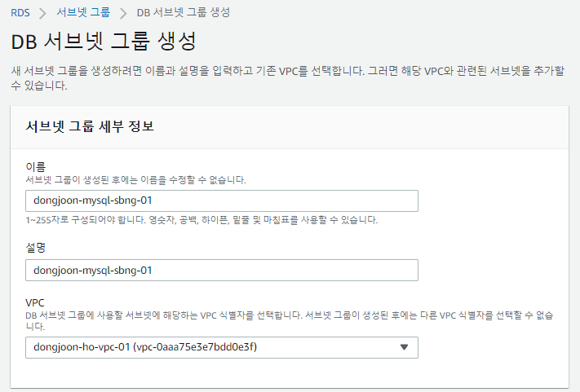Click the breadcrumb chevron after RDS
Viewport: 580px width, 392px height.
[43, 14]
